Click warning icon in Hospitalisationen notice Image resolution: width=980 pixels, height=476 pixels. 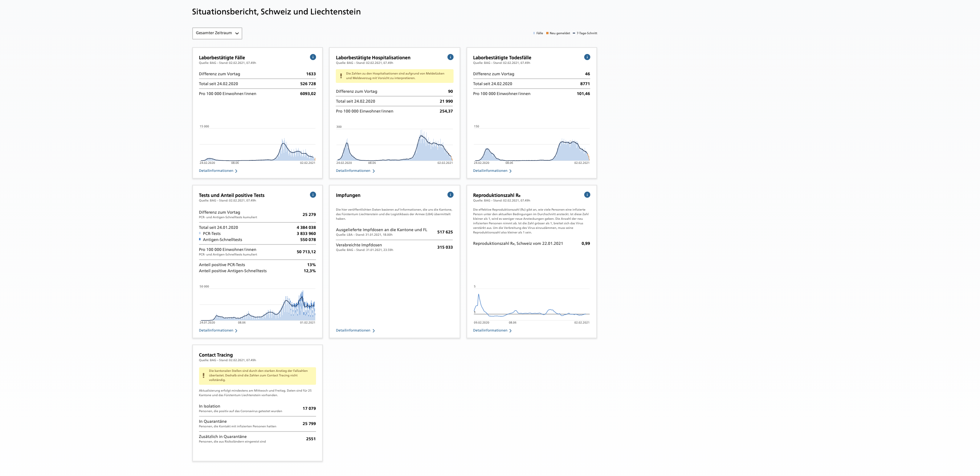[x=341, y=76]
